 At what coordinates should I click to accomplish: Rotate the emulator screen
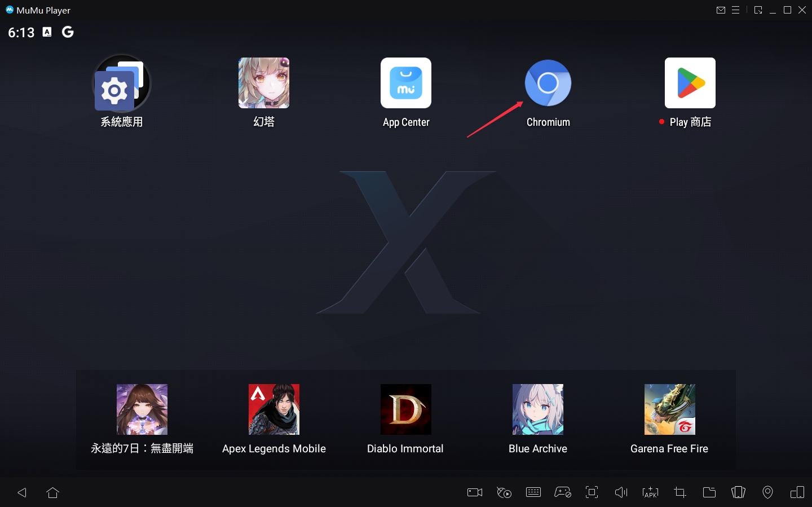point(739,492)
